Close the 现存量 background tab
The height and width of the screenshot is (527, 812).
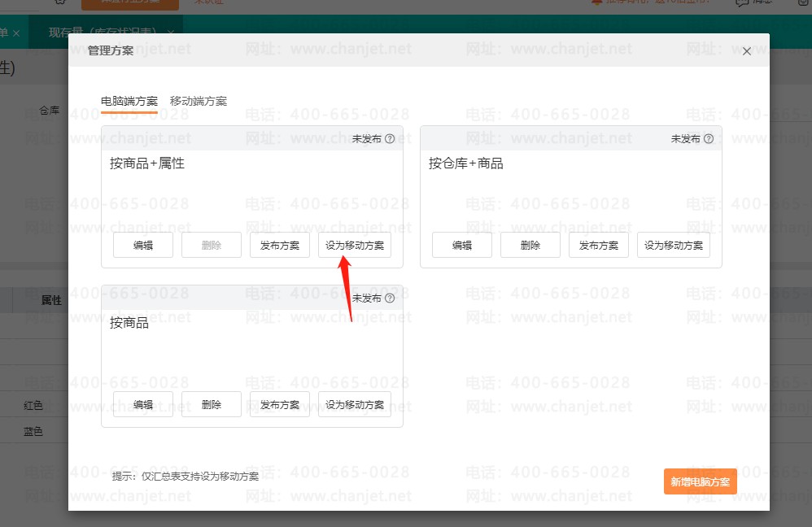tap(170, 33)
